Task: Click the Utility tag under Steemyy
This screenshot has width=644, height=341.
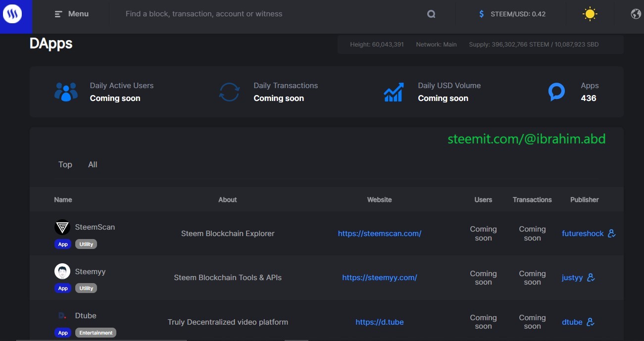Action: [x=86, y=288]
